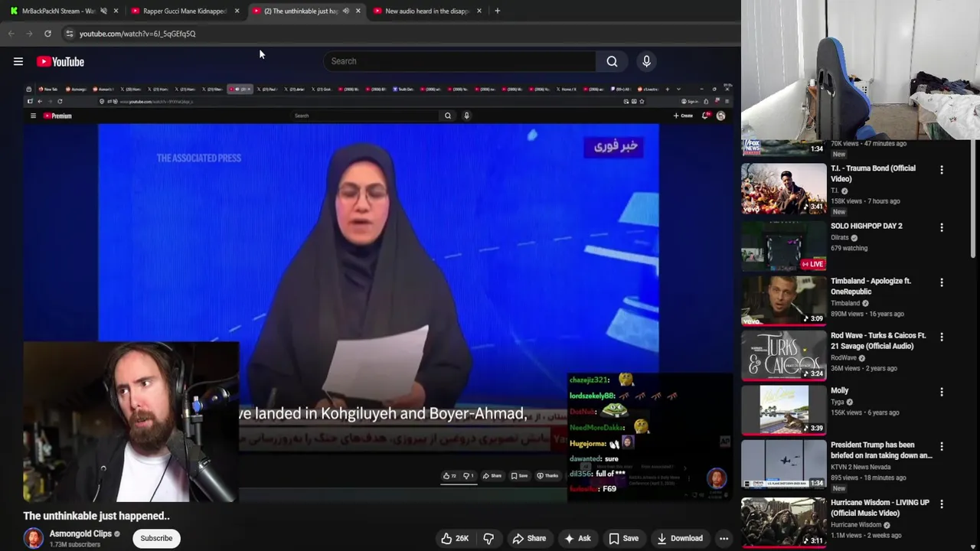Open the Molly by Tyga thumbnail

[x=784, y=410]
